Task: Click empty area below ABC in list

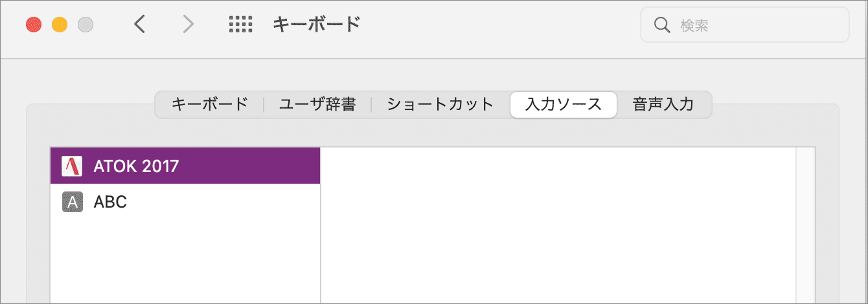Action: point(185,262)
